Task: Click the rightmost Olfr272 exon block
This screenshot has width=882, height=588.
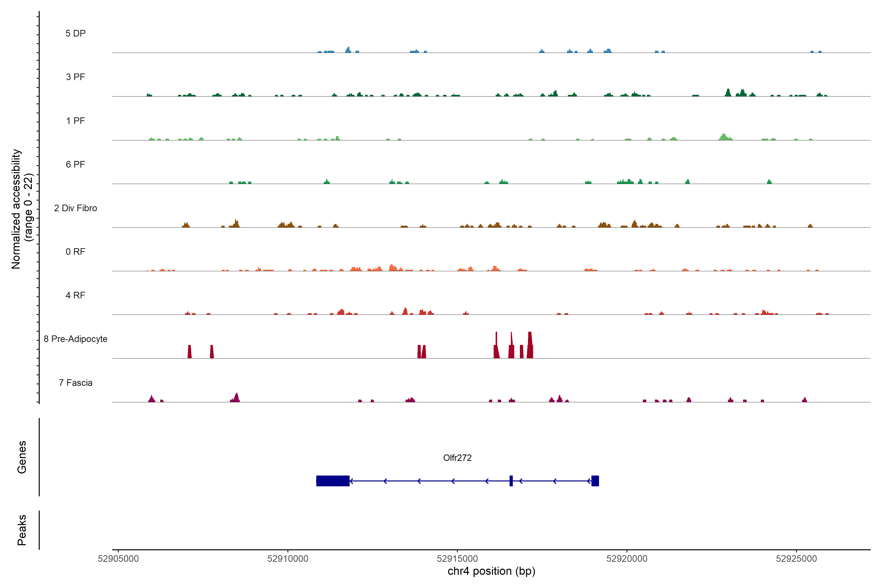Action: click(x=595, y=481)
